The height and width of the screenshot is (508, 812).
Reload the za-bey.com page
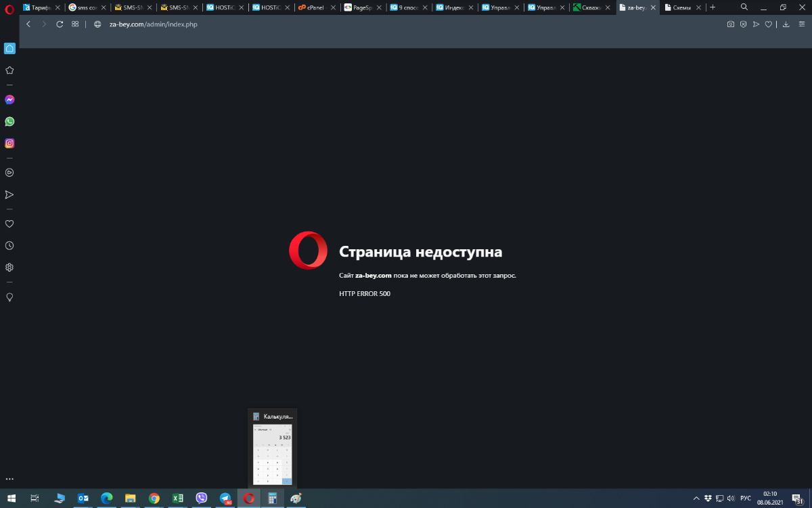60,24
